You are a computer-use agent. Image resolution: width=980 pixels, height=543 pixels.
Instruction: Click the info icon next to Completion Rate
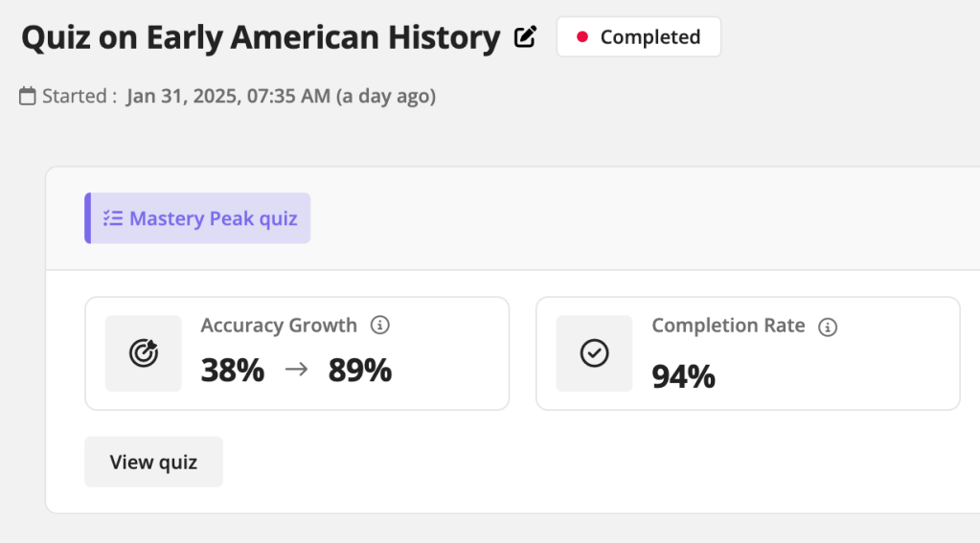(828, 327)
